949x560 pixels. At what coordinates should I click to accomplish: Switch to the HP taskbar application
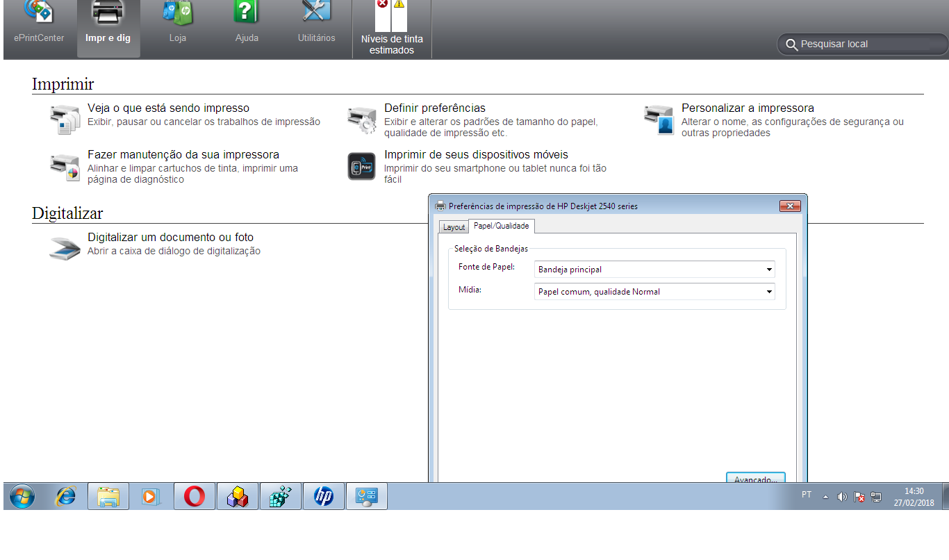point(324,496)
